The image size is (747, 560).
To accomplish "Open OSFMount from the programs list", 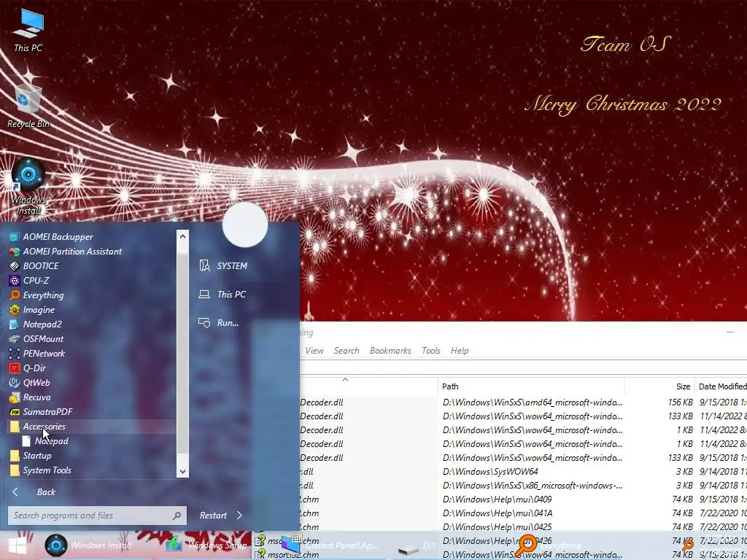I will point(36,339).
